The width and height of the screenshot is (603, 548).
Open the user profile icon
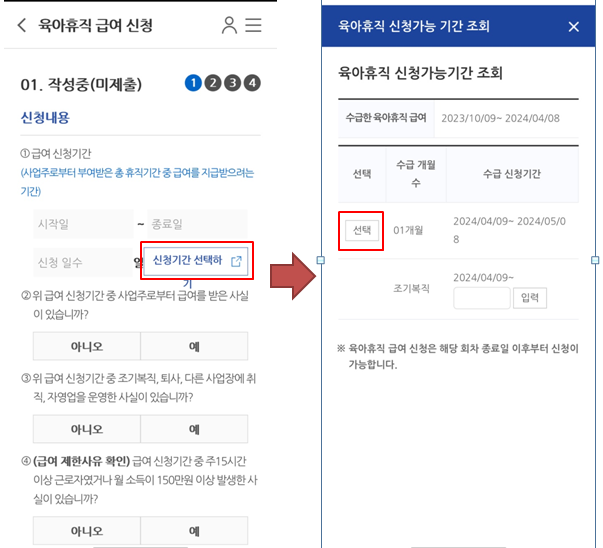point(229,25)
